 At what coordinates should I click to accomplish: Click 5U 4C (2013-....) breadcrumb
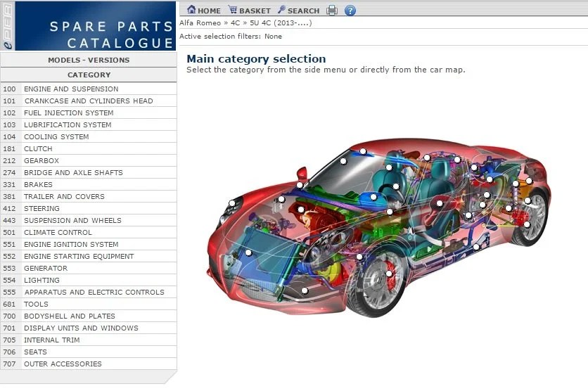coord(281,23)
